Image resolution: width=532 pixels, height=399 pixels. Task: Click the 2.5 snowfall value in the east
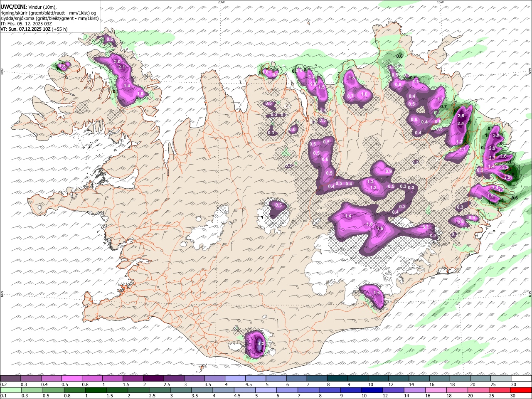461,123
